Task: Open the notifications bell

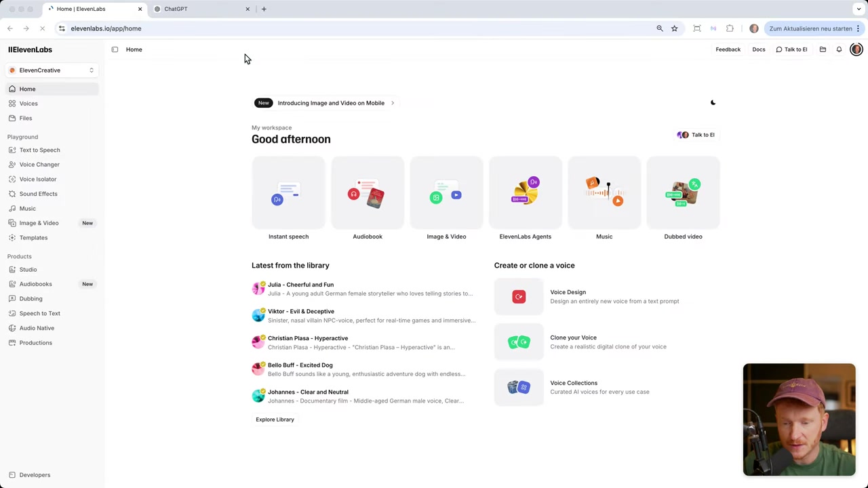Action: [839, 49]
